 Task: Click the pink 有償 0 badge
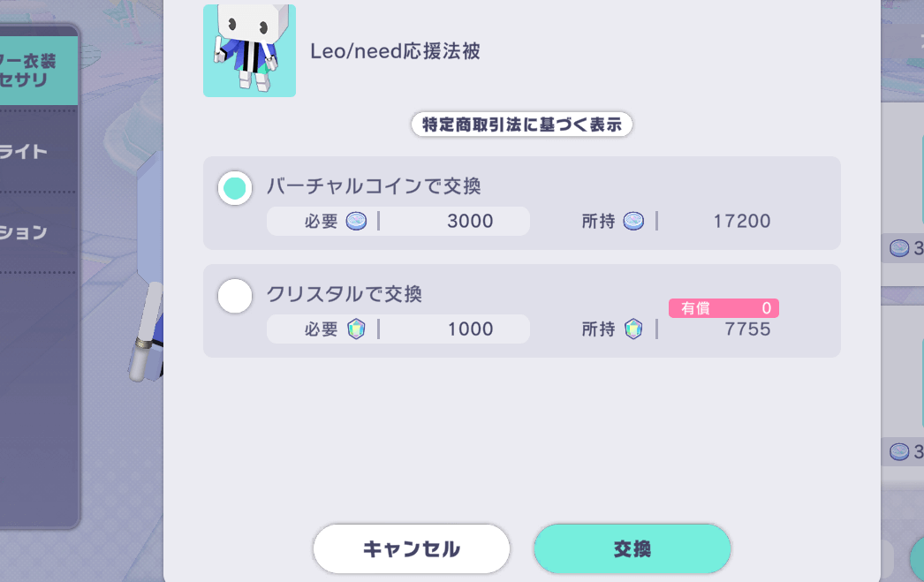(x=723, y=307)
